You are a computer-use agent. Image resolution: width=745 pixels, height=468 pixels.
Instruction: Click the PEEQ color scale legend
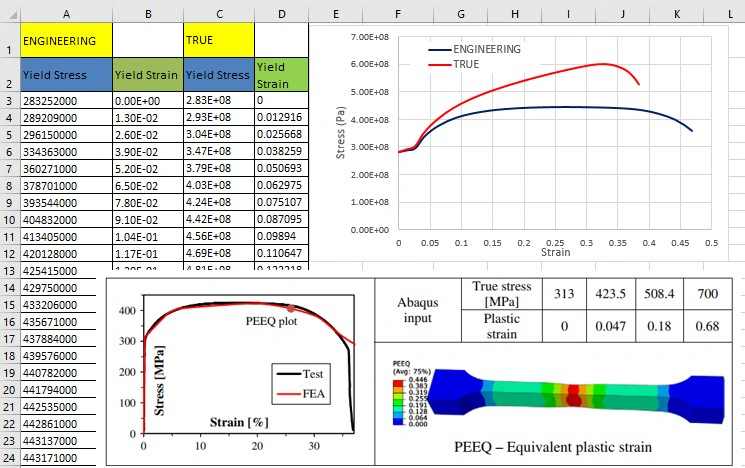coord(411,395)
